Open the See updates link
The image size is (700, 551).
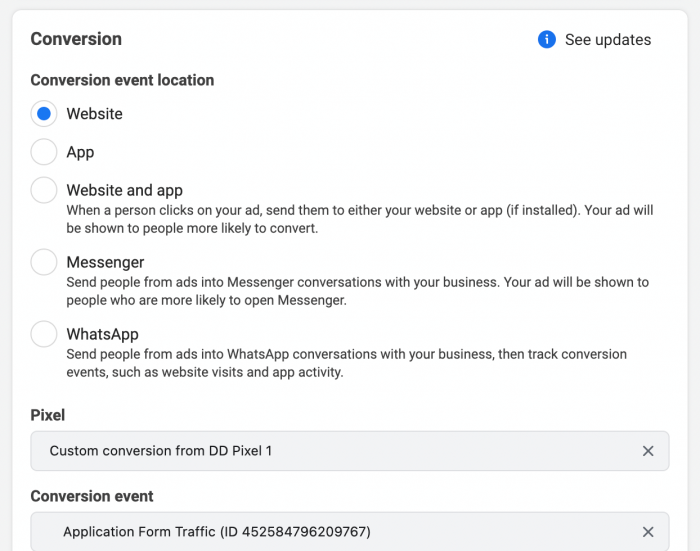click(607, 40)
